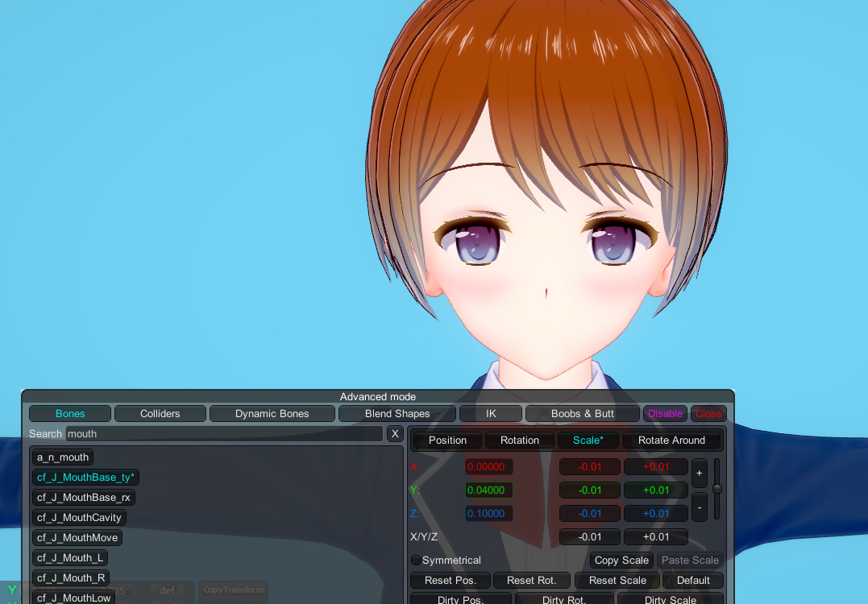Viewport: 868px width, 604px height.
Task: Decrease X by 0.01
Action: click(x=590, y=467)
